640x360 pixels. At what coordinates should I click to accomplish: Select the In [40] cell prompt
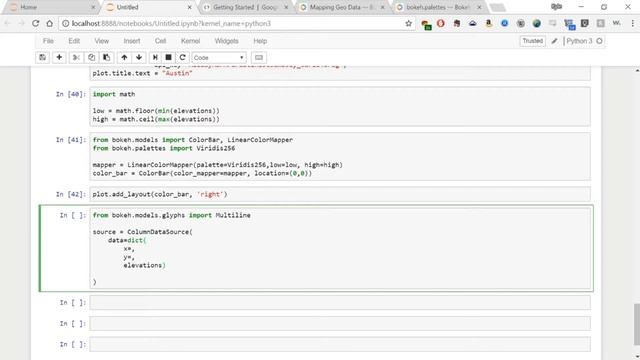71,94
